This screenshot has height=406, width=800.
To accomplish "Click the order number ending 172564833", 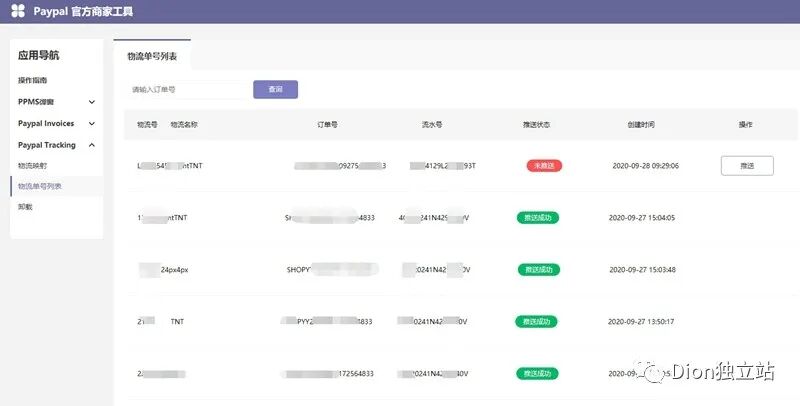I will (327, 374).
